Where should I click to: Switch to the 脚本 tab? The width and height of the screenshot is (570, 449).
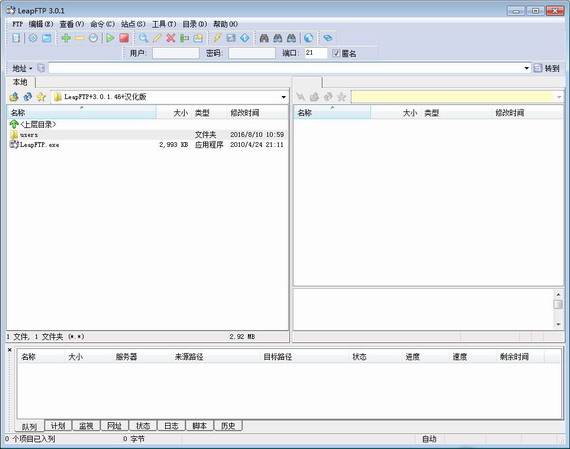[x=200, y=426]
